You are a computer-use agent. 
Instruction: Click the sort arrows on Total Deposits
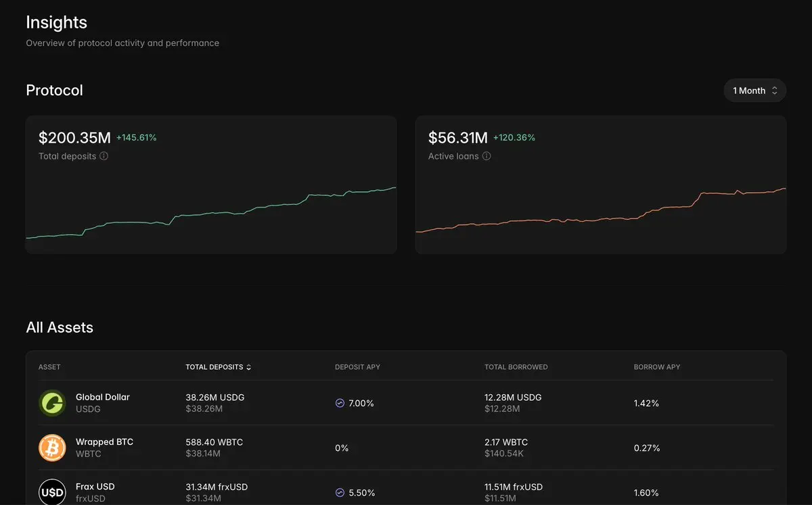pyautogui.click(x=248, y=367)
